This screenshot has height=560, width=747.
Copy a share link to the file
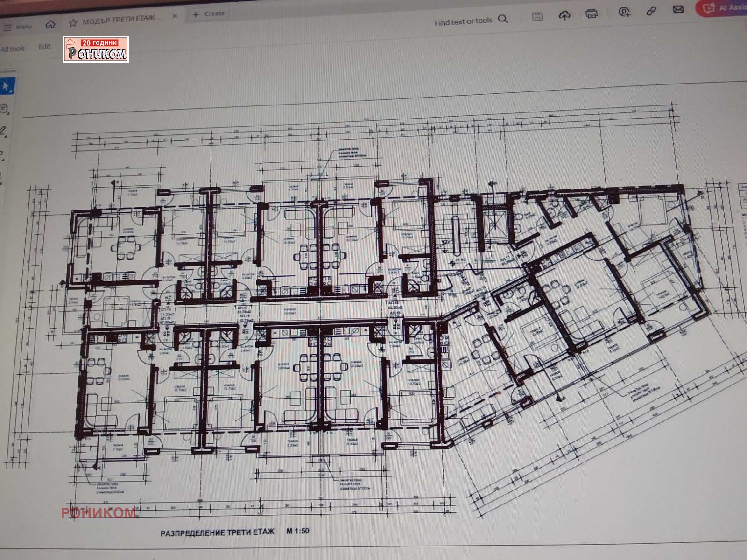point(651,11)
